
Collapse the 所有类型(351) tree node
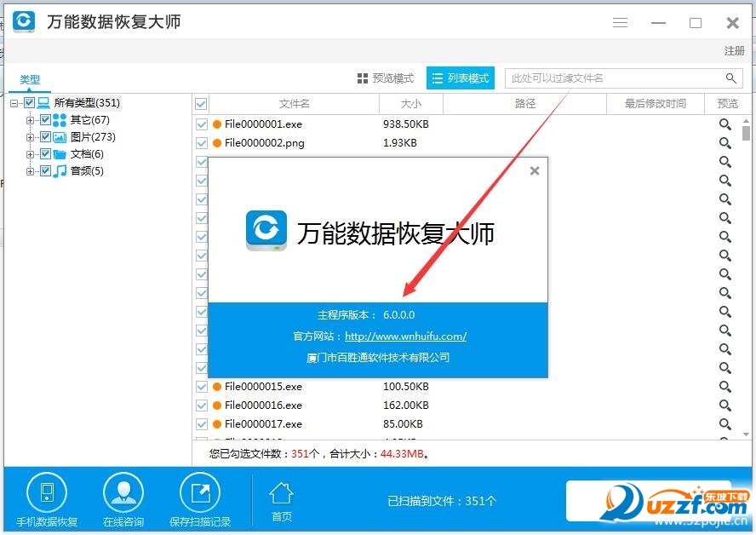click(x=14, y=103)
